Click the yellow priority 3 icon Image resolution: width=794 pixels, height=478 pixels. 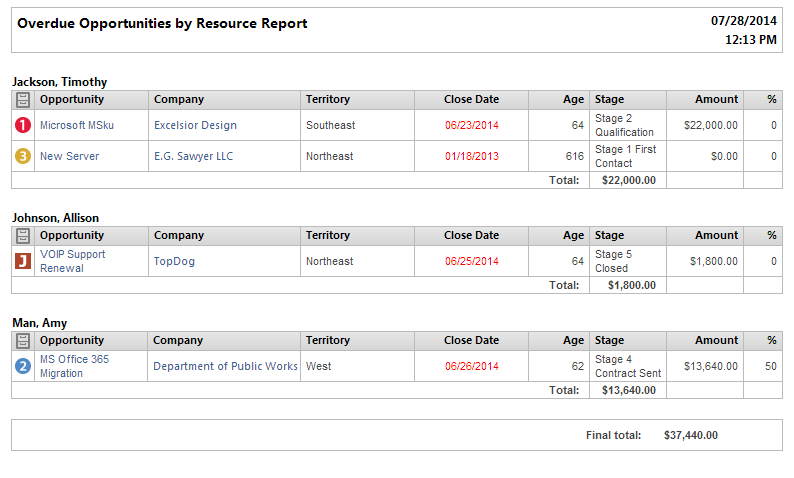pyautogui.click(x=23, y=156)
